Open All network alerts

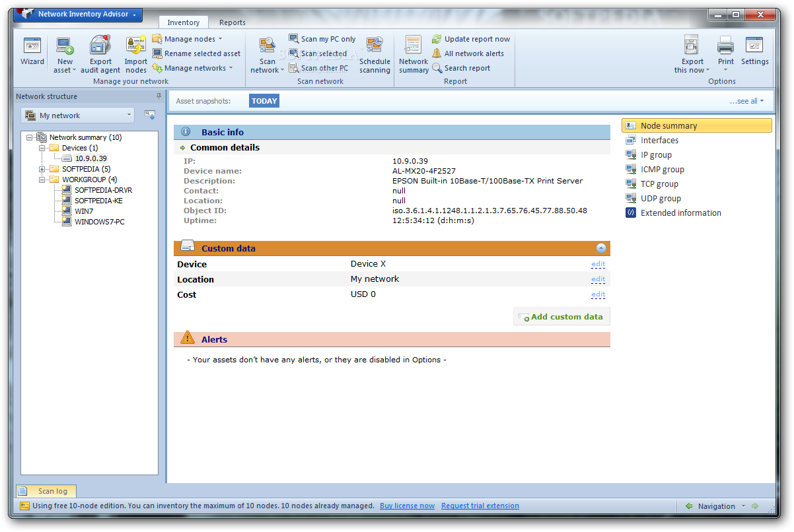point(468,53)
